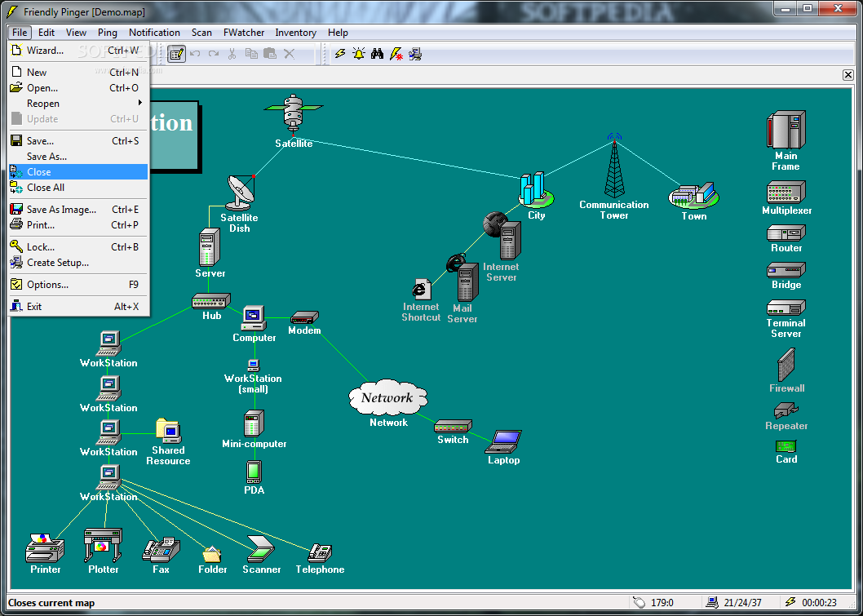Select the Communication Tower icon
Viewport: 863px width, 616px height.
pyautogui.click(x=614, y=165)
